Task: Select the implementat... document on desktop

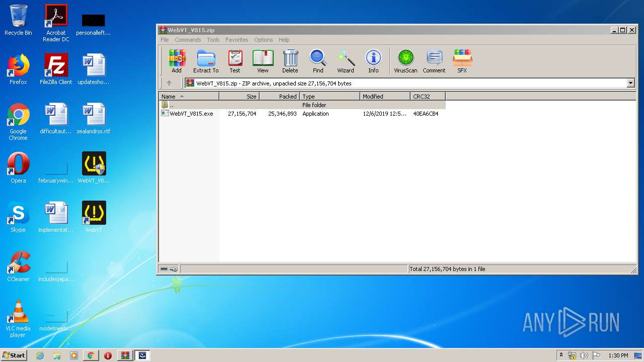Action: tap(56, 217)
